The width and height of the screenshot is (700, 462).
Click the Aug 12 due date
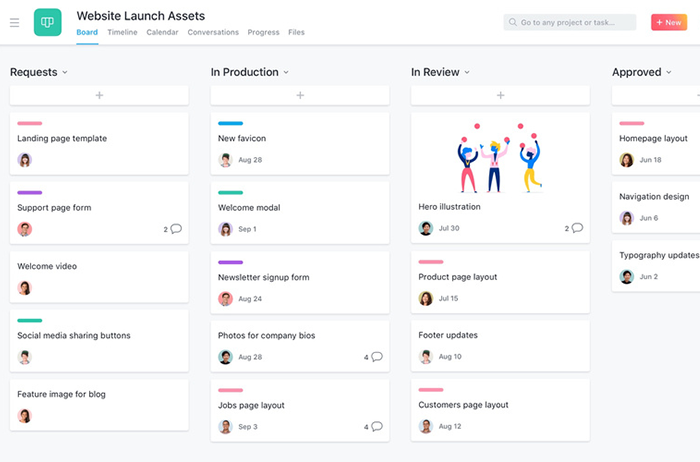(450, 426)
